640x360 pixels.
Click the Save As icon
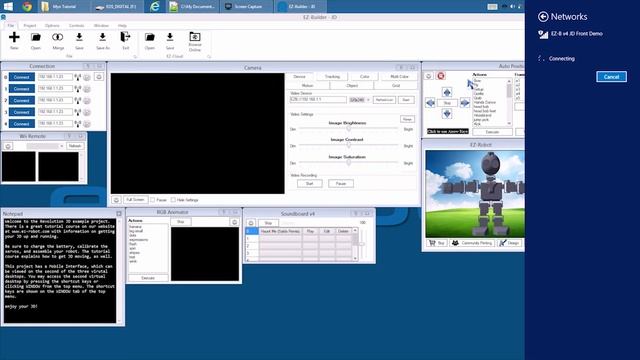point(102,37)
